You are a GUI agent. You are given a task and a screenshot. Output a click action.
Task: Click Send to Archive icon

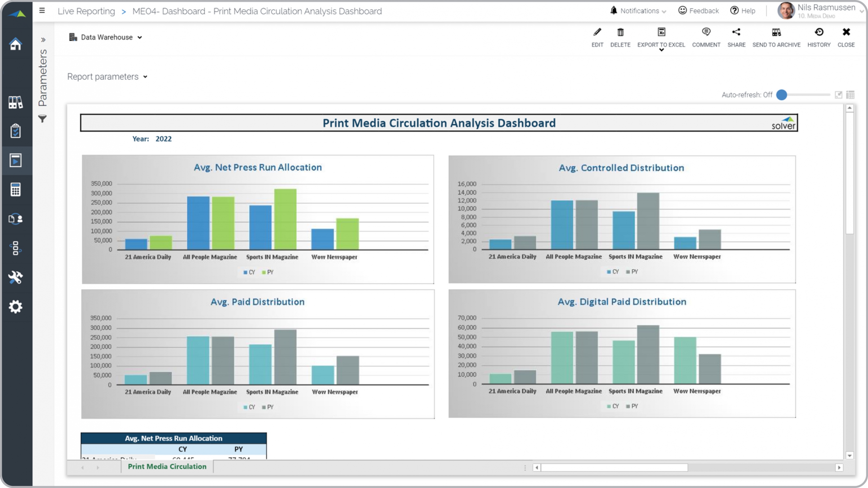776,33
